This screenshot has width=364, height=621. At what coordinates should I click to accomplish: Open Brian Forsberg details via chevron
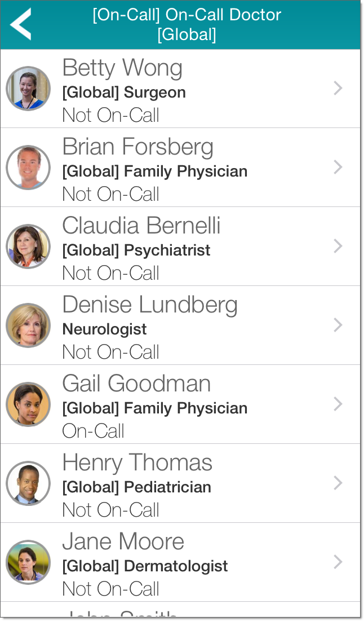[x=338, y=167]
